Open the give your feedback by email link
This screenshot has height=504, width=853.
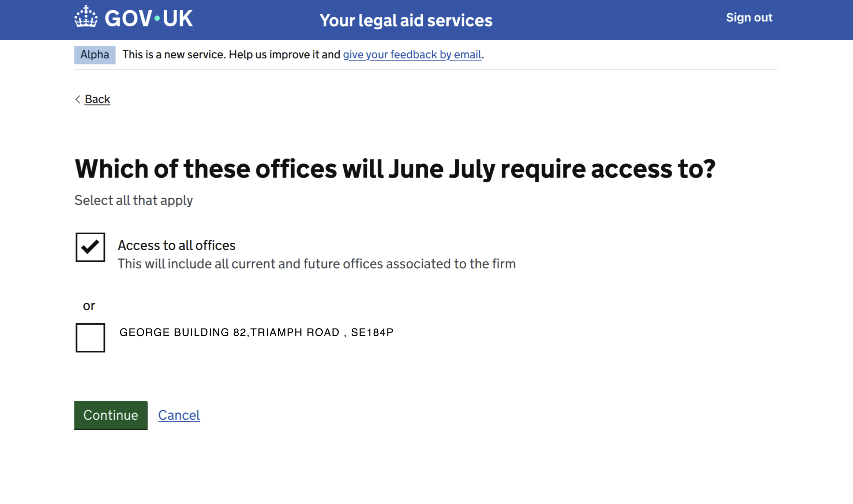pos(412,55)
